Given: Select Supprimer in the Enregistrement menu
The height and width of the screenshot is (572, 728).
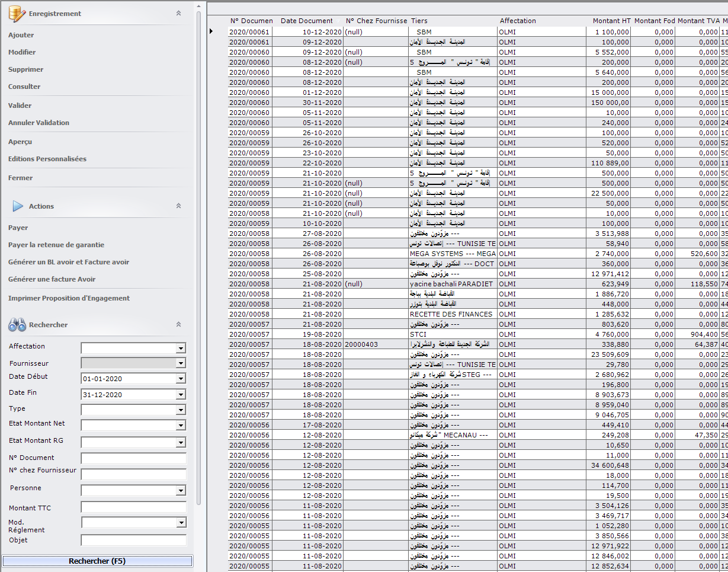Looking at the screenshot, I should point(25,69).
